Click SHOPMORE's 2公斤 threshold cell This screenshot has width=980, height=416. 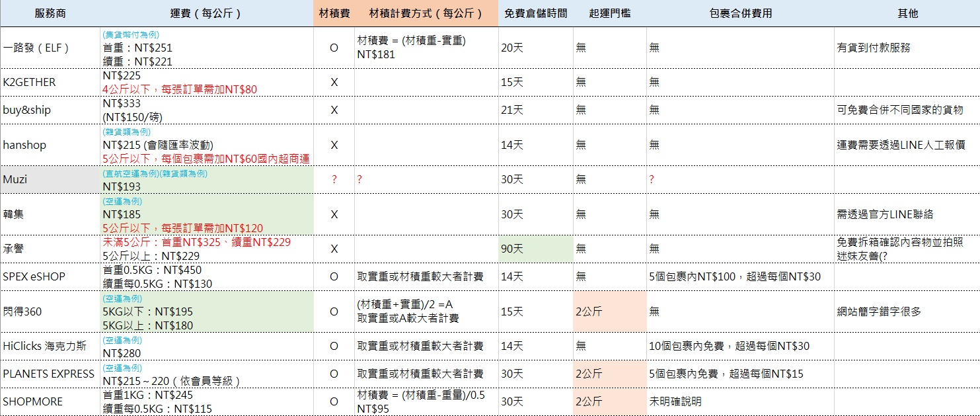609,401
